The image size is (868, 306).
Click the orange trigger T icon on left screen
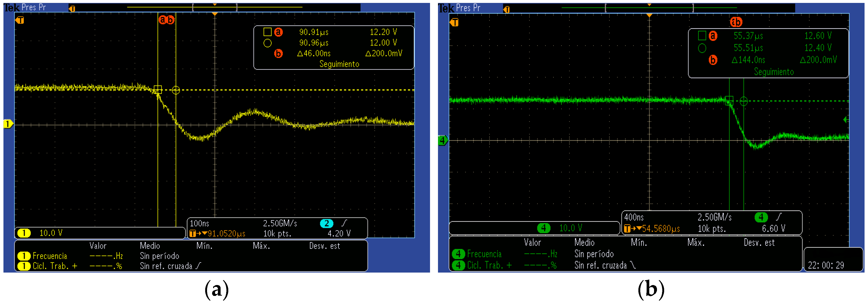(x=20, y=20)
